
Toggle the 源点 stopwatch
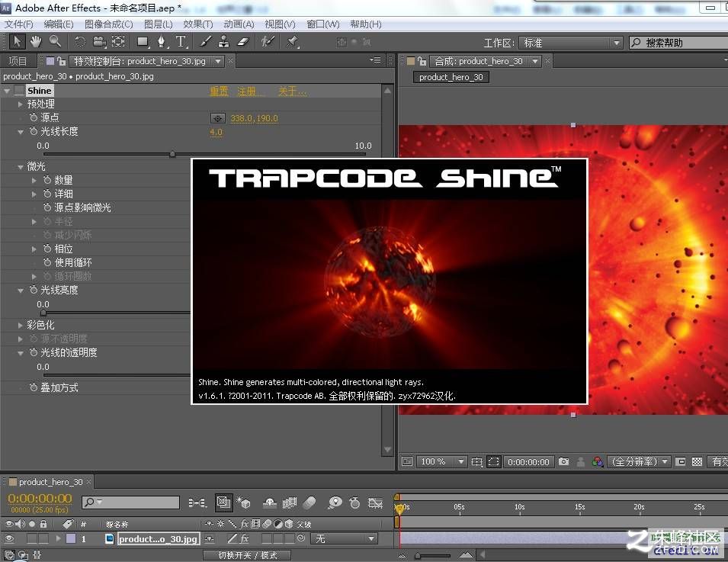coord(34,117)
